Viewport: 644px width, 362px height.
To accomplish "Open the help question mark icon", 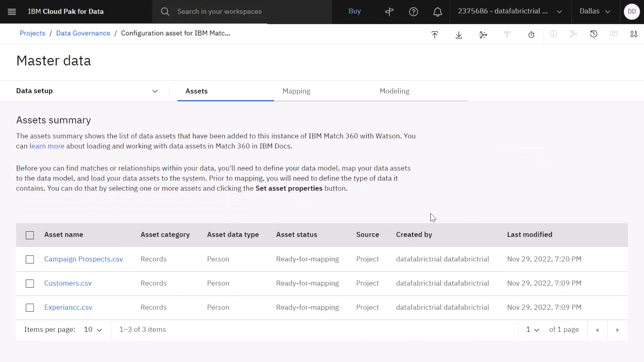I will [x=413, y=12].
